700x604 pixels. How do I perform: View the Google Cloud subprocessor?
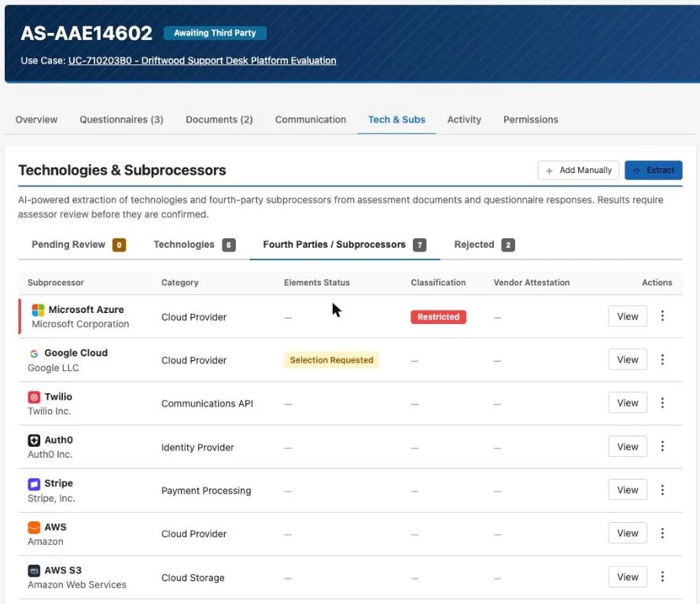(x=627, y=359)
